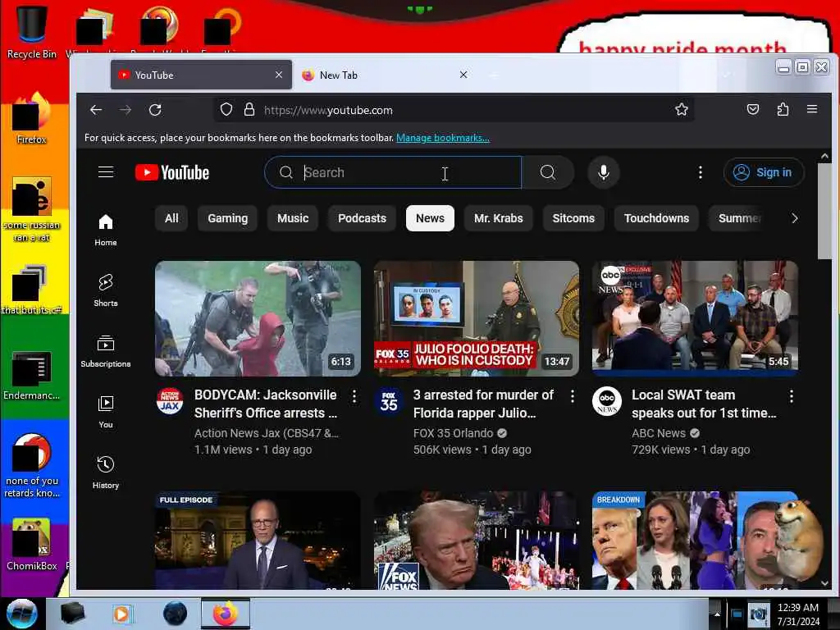Close the New Tab tab

point(463,75)
